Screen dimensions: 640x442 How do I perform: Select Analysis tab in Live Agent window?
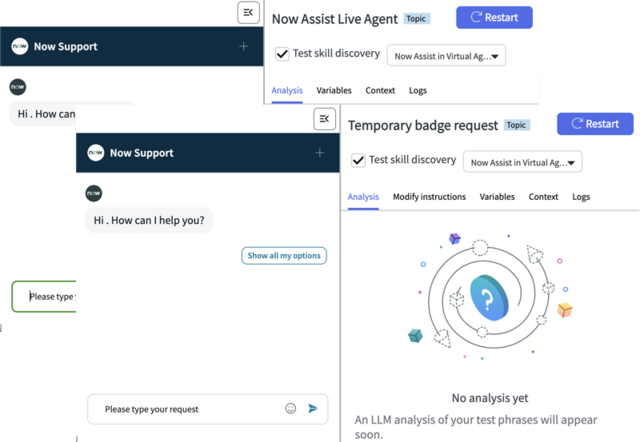[287, 90]
